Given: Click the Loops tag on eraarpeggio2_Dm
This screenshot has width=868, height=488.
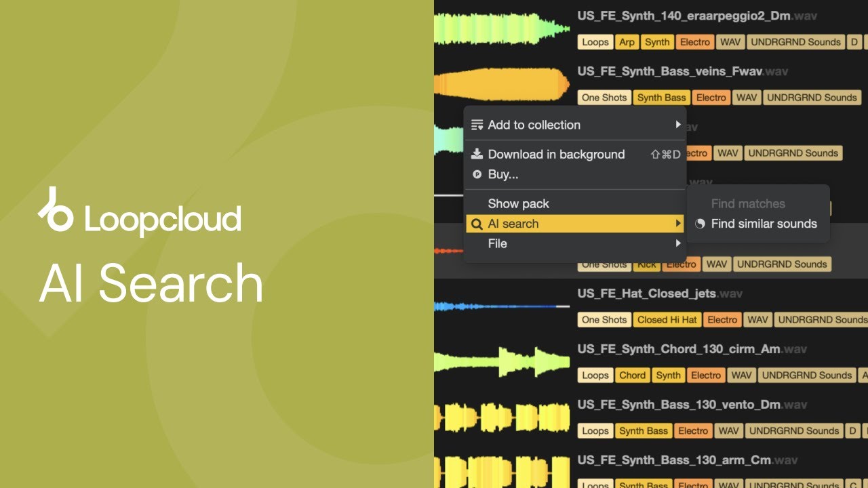Looking at the screenshot, I should coord(595,42).
